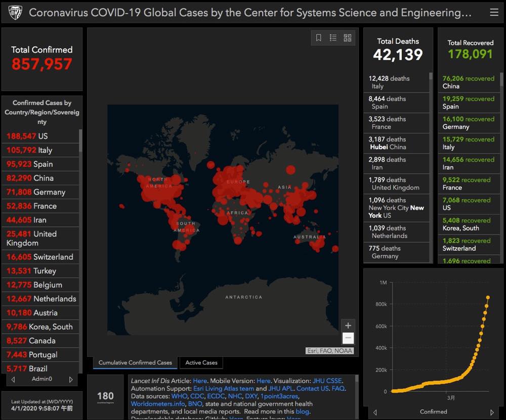Switch to the Active Cases tab
Viewport: 506px width, 420px height.
(x=201, y=362)
